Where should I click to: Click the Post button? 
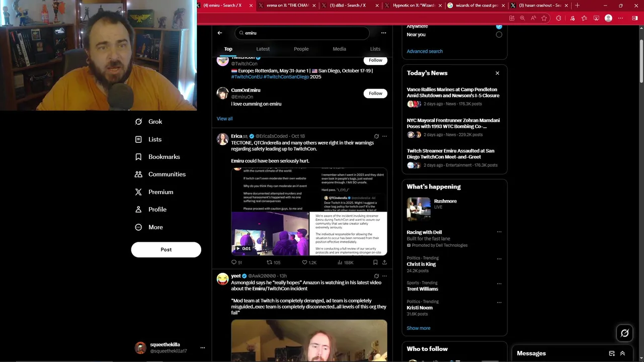166,250
